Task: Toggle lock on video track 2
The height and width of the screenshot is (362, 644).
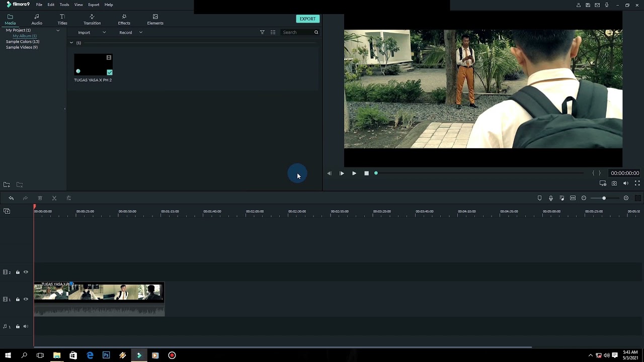Action: click(x=18, y=272)
